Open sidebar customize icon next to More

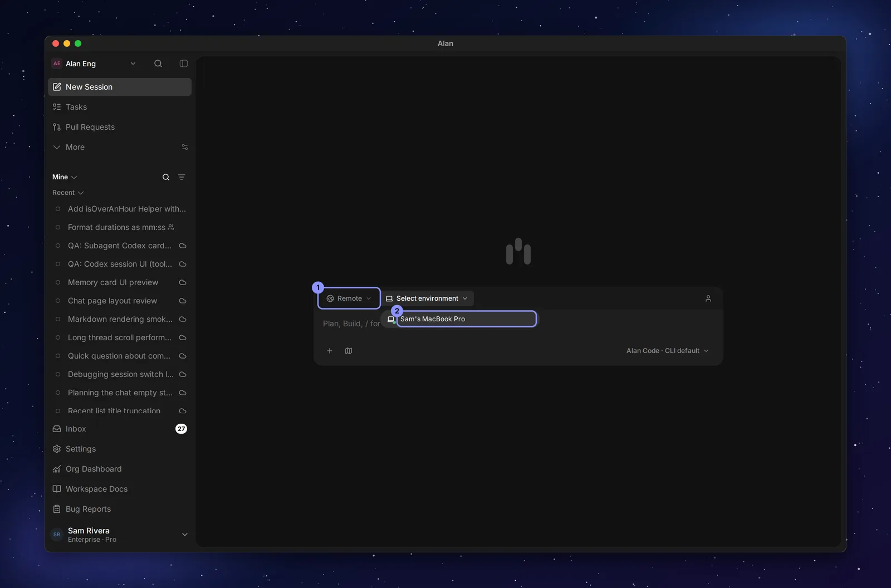point(185,147)
